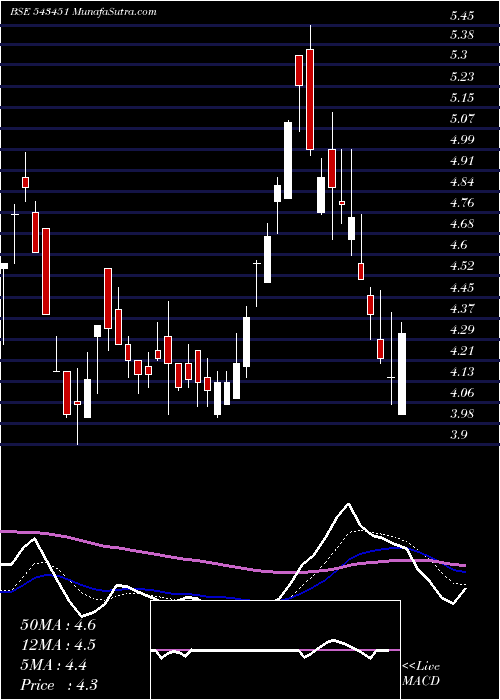This screenshot has height=700, width=500.
Task: Select the 5.38 price axis label
Action: tap(462, 35)
